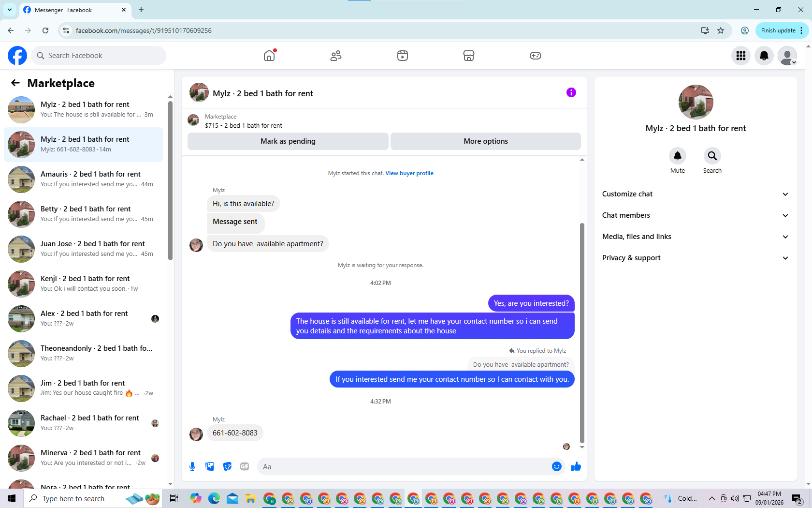Open top Mylz chat from 3m ago
Image resolution: width=812 pixels, height=508 pixels.
click(x=84, y=110)
